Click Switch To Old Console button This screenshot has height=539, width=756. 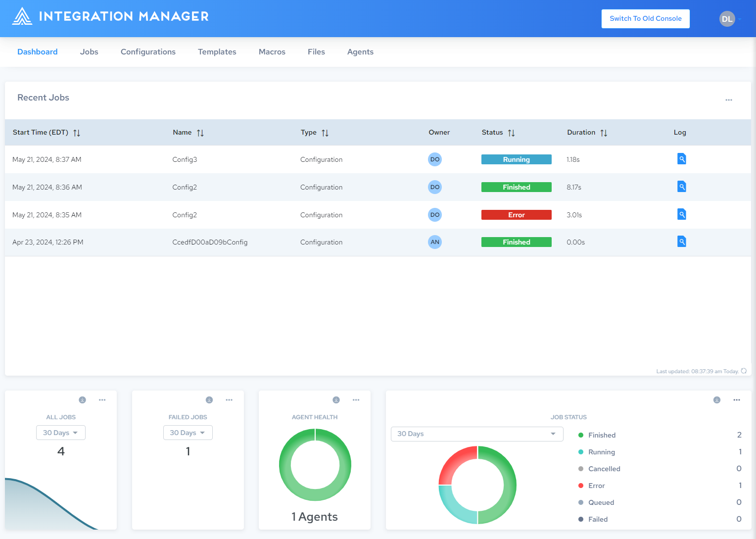point(646,19)
